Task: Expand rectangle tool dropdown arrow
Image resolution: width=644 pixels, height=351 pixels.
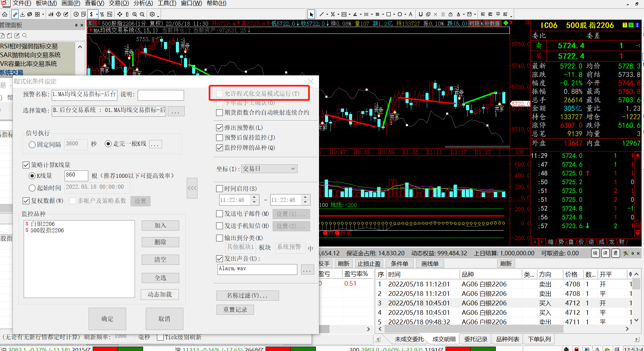Action: [394, 15]
